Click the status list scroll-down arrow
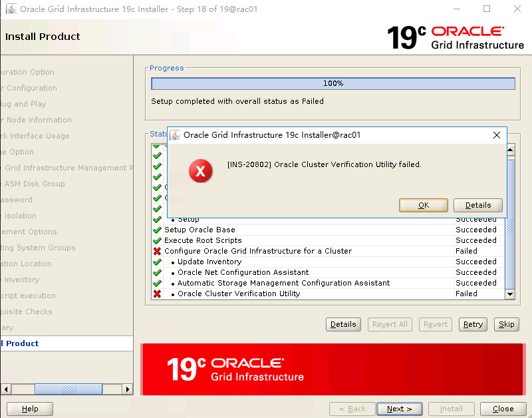 [x=510, y=294]
